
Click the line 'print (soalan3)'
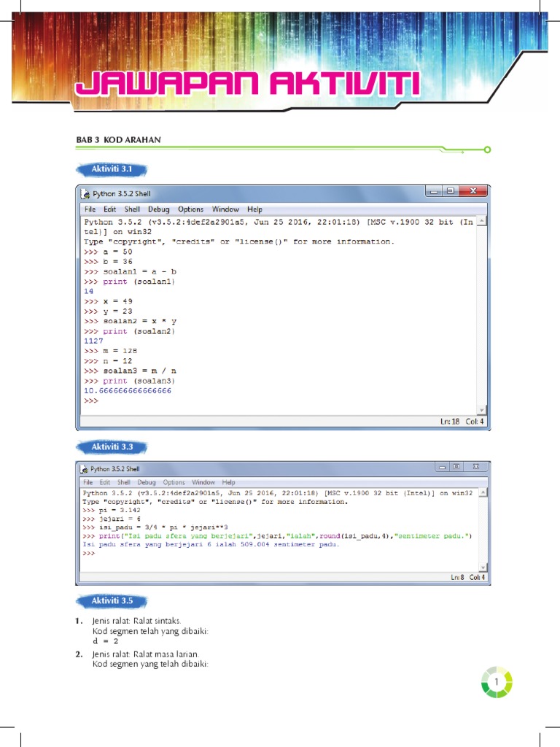pyautogui.click(x=139, y=381)
